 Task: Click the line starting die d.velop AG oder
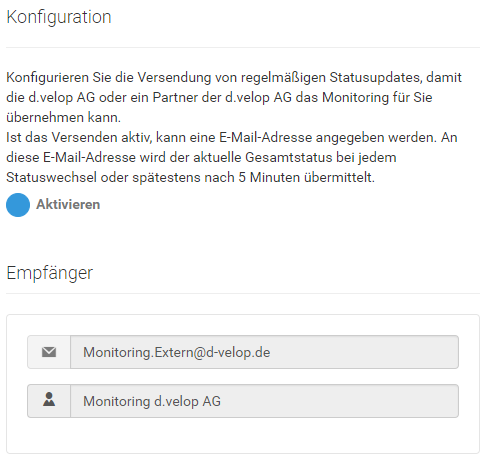point(219,98)
